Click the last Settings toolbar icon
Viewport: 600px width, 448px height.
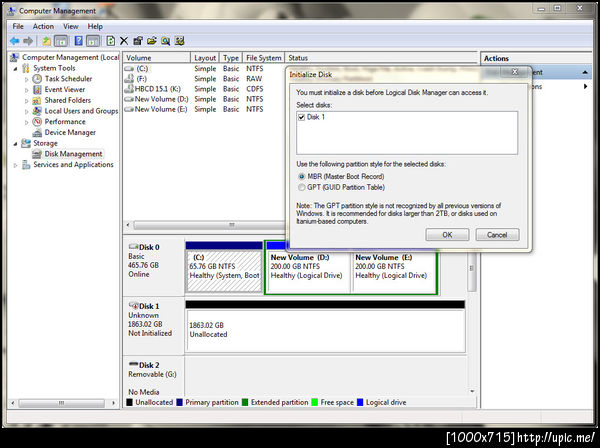click(179, 41)
